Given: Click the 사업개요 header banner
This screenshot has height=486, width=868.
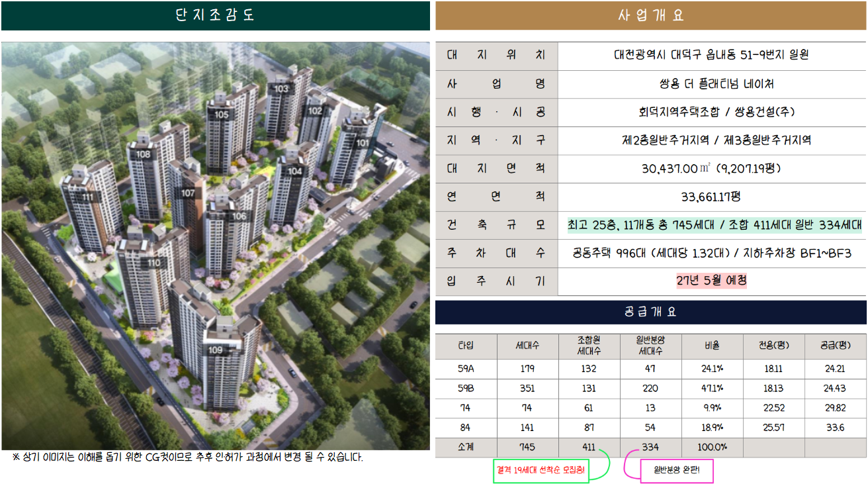Looking at the screenshot, I should pos(651,16).
